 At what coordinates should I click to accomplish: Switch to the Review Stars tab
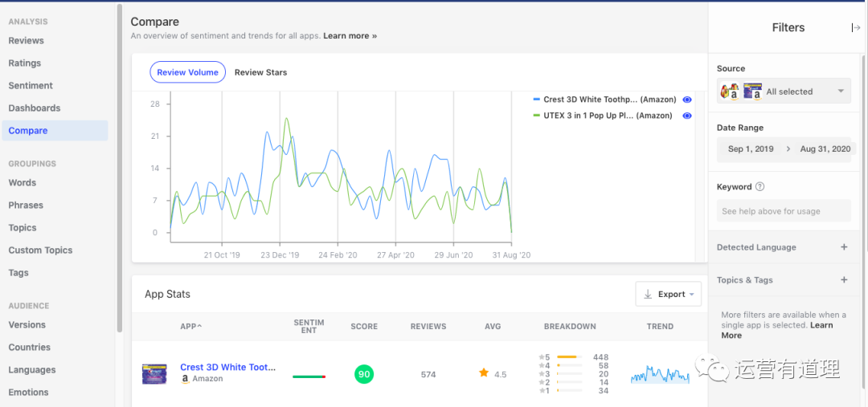point(260,72)
